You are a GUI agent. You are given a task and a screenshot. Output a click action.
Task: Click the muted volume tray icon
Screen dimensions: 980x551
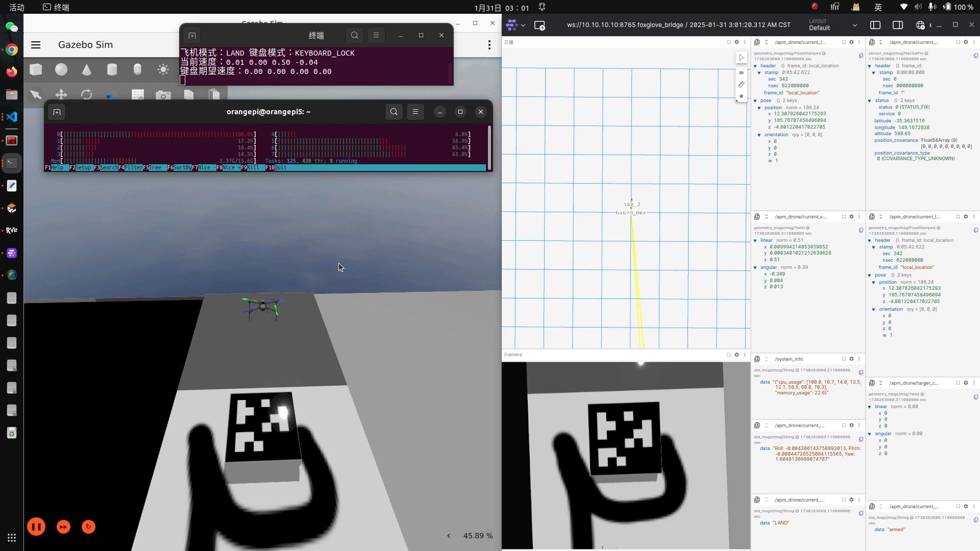[x=918, y=7]
